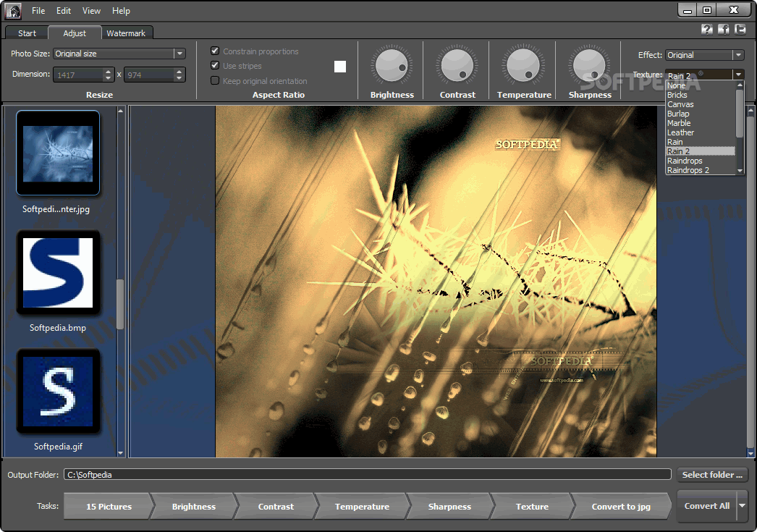This screenshot has height=532, width=757.
Task: Choose Rain texture option
Action: click(x=701, y=142)
